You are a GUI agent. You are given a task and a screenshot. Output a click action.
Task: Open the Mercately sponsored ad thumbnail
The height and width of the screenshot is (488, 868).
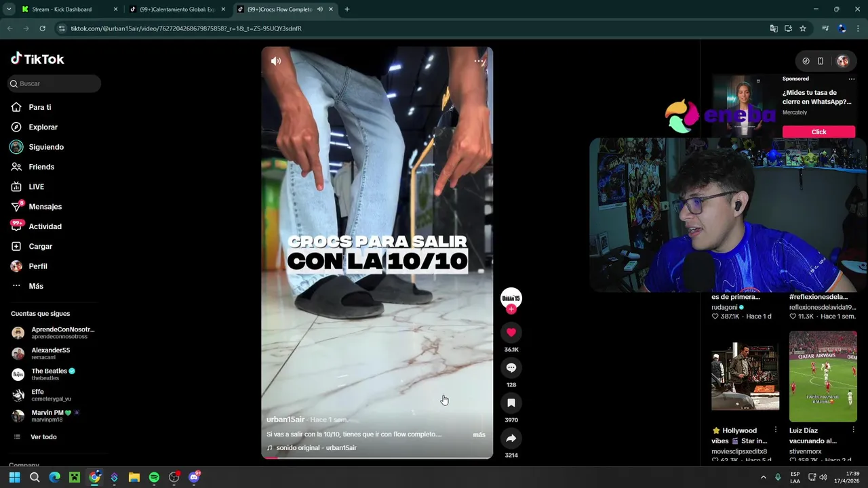(x=745, y=105)
